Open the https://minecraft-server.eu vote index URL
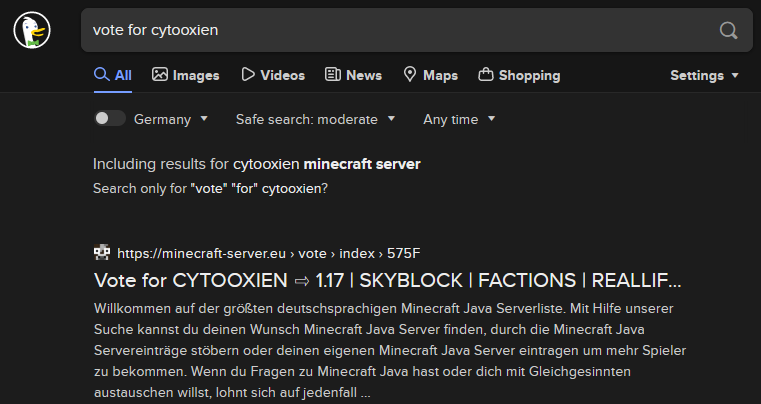The width and height of the screenshot is (761, 404). (269, 253)
